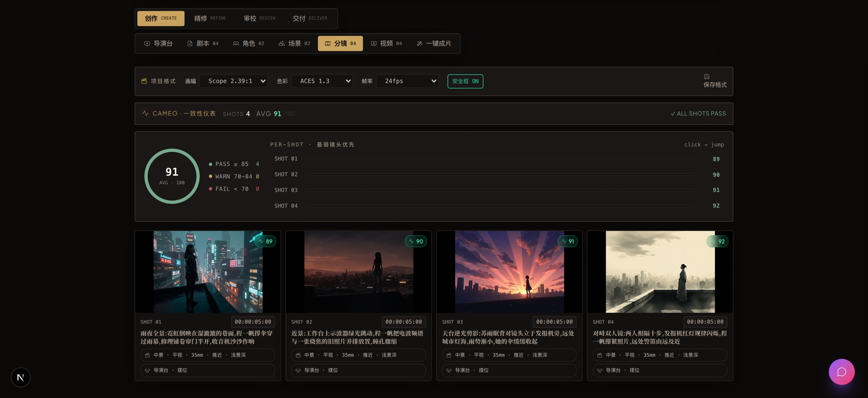
Task: Click SHOT 02 导演台 · 摆位 button
Action: pos(359,370)
